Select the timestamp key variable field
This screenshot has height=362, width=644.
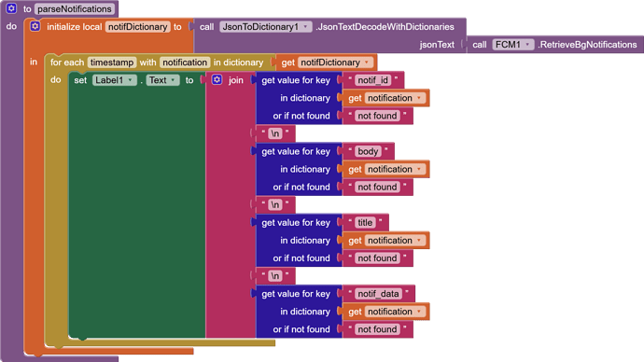click(x=112, y=63)
